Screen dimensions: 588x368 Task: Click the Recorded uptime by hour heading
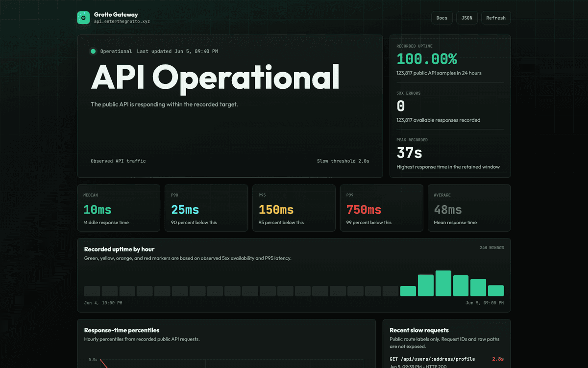tap(119, 249)
